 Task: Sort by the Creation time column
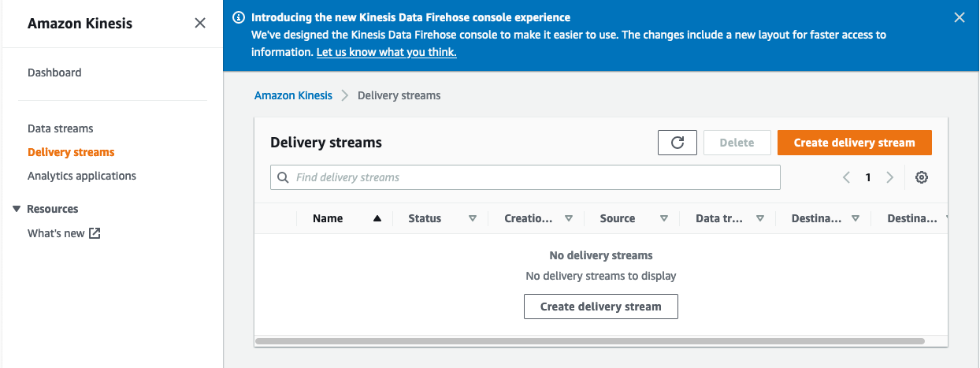568,218
